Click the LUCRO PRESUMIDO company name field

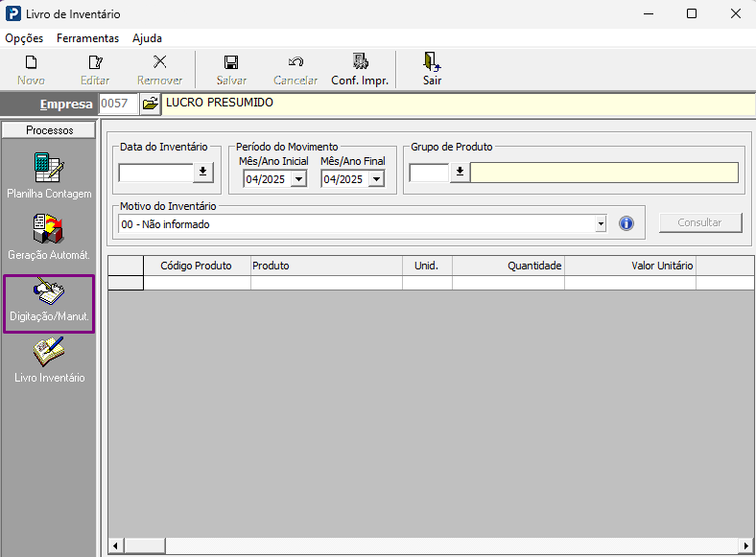[x=458, y=104]
